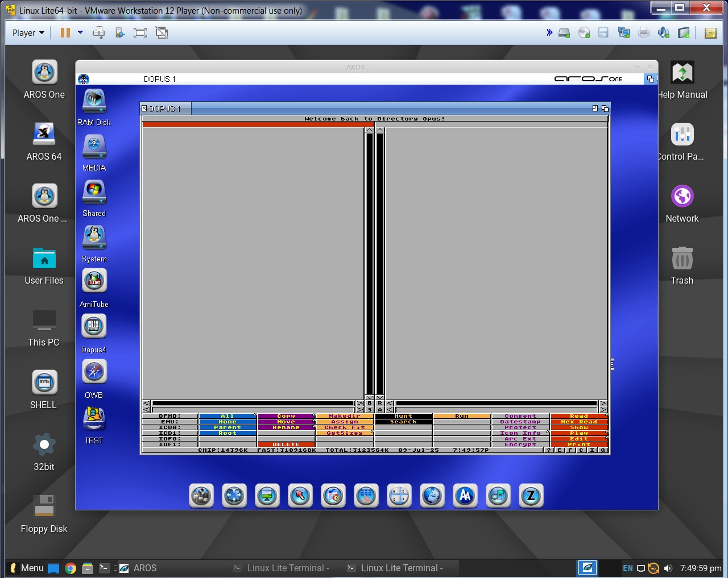Toggle the All select button
728x578 pixels.
[227, 416]
